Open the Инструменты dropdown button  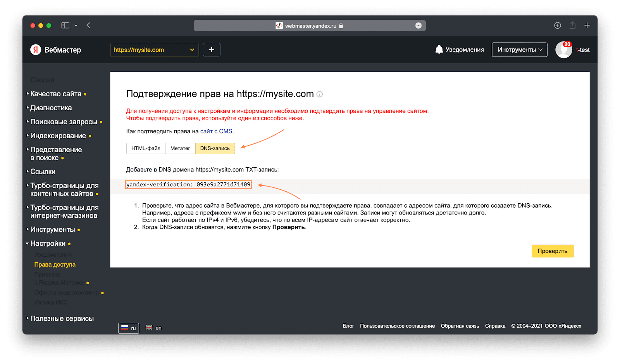520,50
